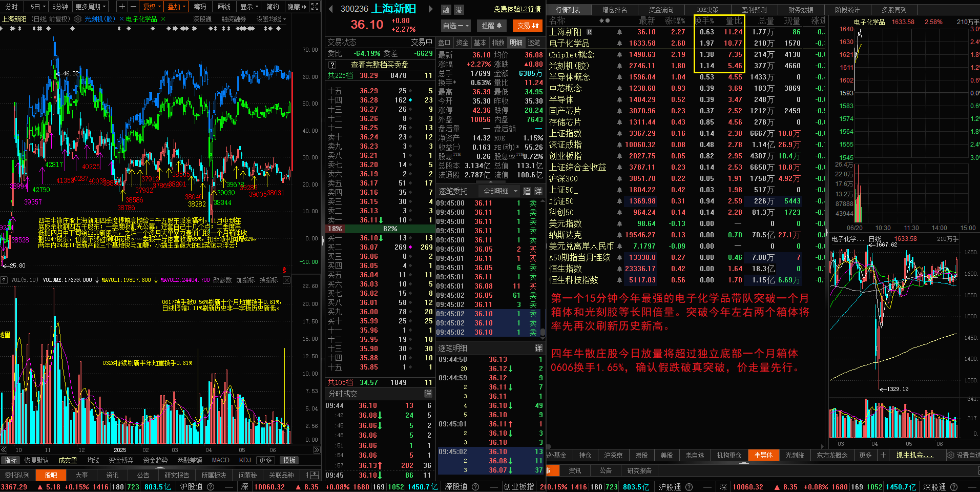Open the 叠加 overlay dropdown

click(177, 7)
